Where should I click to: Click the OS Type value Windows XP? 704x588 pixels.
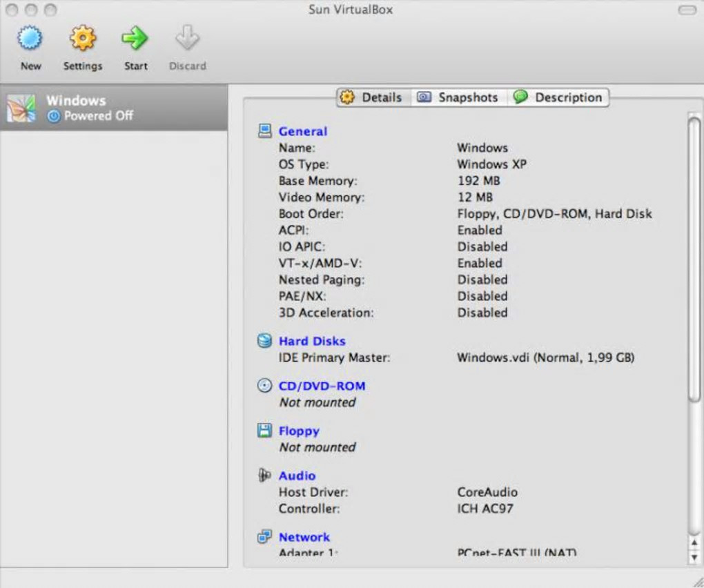491,164
